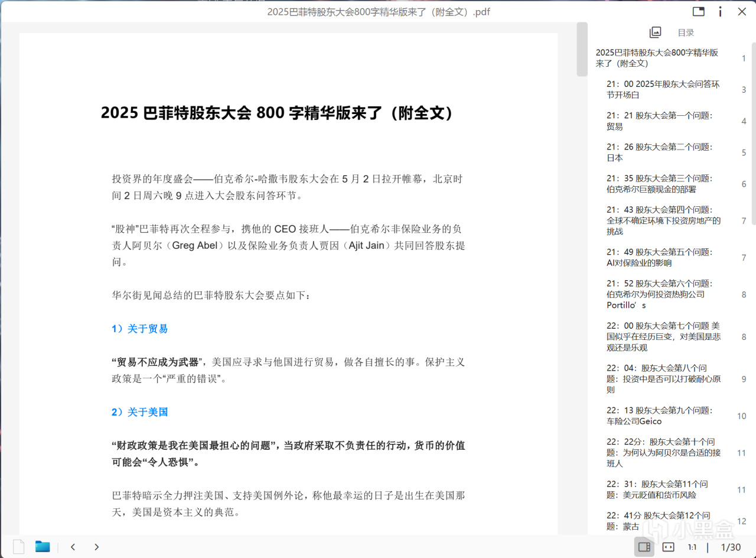This screenshot has width=756, height=558.
Task: Click the pin-window-on-top icon in title bar
Action: point(698,11)
